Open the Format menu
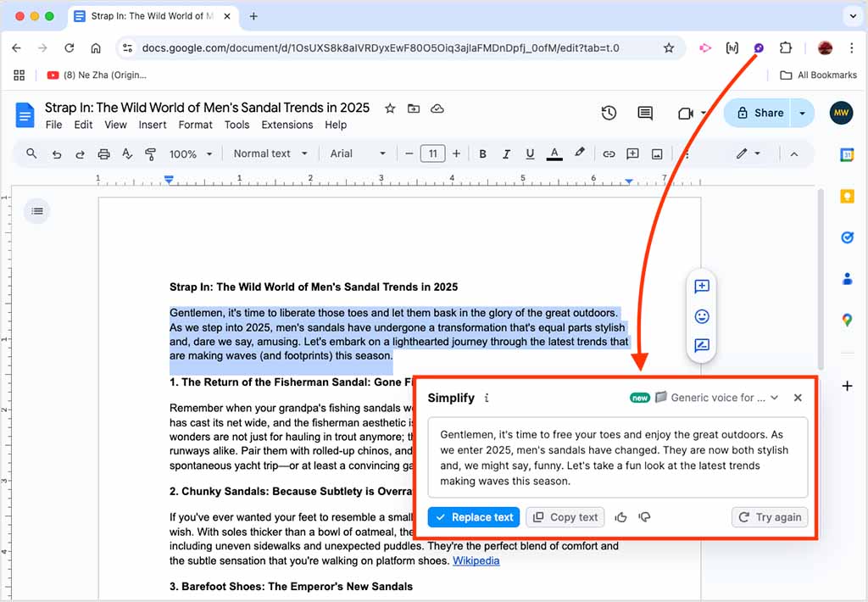This screenshot has width=868, height=602. 196,125
